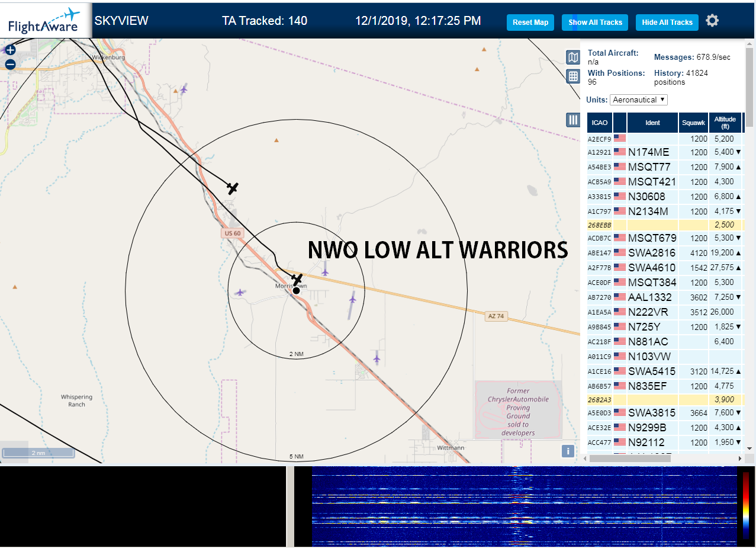Click US flag icon in SWA2816 row

pyautogui.click(x=620, y=252)
